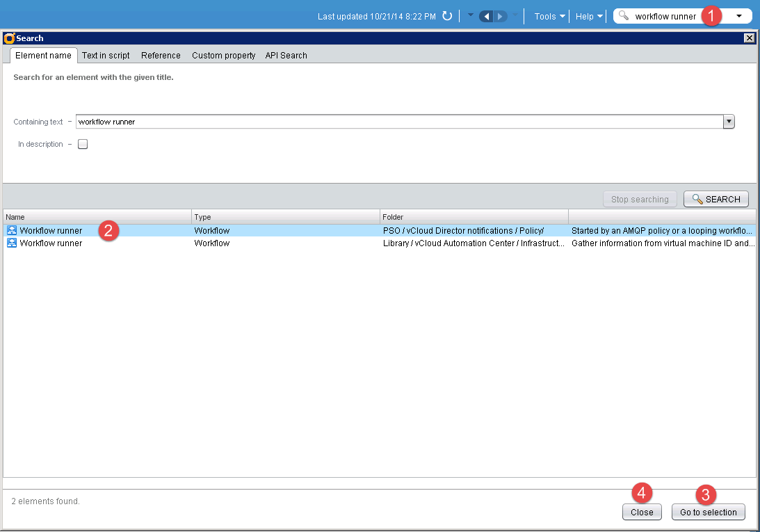Switch to the API Search tab
Viewport: 760px width, 532px height.
tap(286, 56)
